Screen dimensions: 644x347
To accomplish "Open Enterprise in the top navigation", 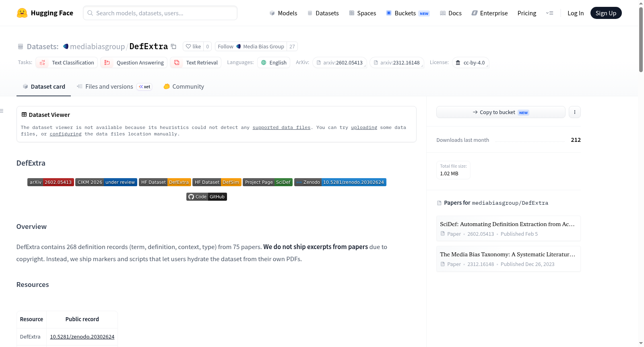I will coord(489,13).
